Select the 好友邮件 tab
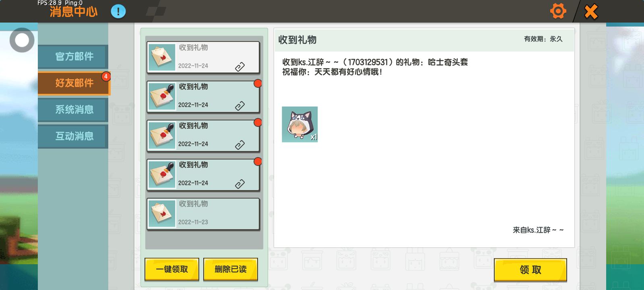This screenshot has height=290, width=644. [x=74, y=83]
